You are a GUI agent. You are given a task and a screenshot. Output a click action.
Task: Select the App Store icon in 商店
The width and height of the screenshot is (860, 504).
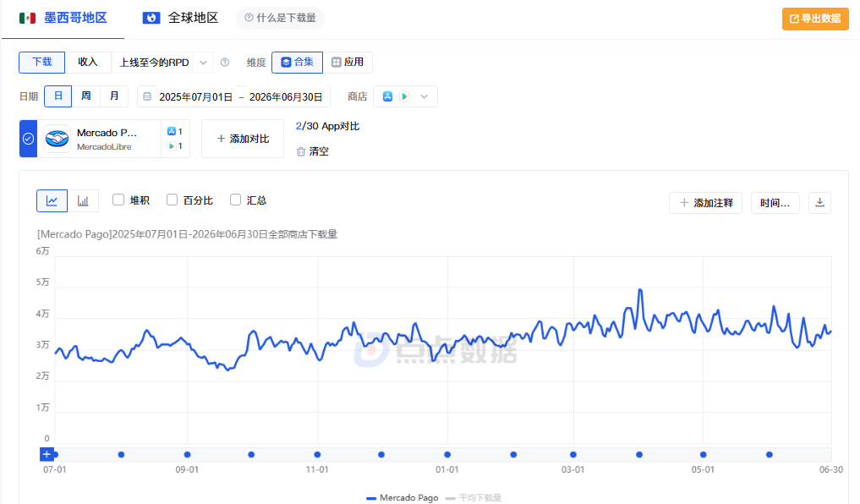(388, 96)
